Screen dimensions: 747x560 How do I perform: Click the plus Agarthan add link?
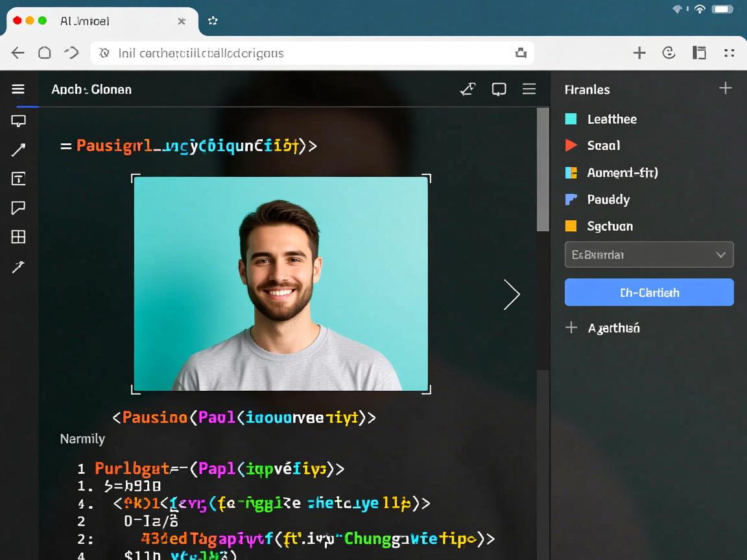pos(603,328)
